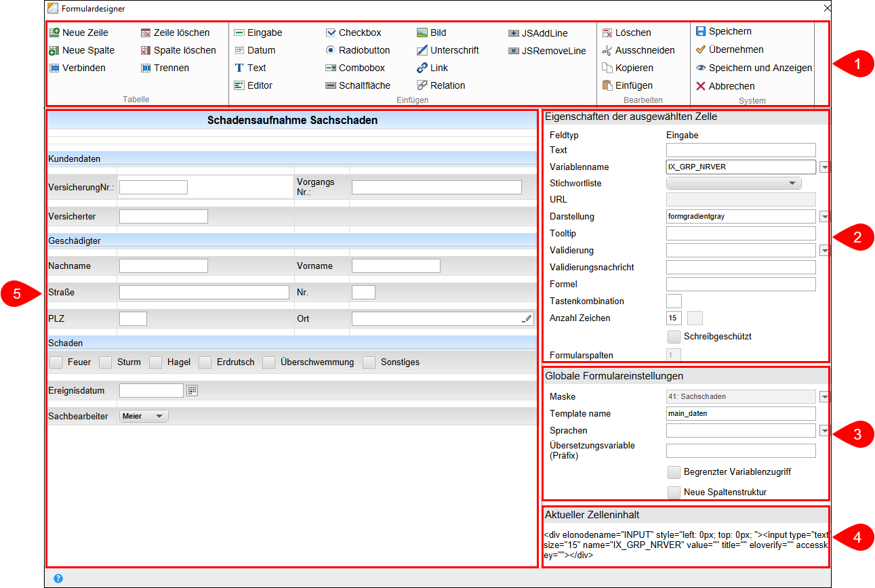Insert an Eingabe input field
Image resolution: width=875 pixels, height=588 pixels.
[x=258, y=33]
